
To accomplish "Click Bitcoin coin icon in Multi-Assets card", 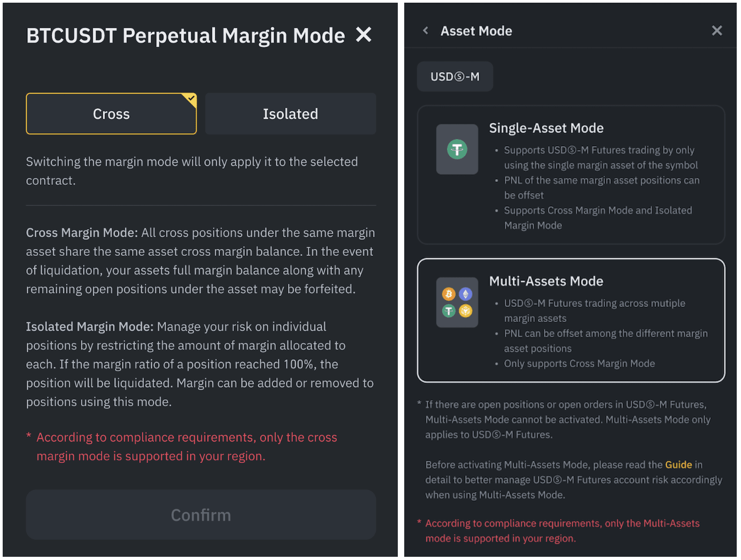I will pyautogui.click(x=449, y=294).
